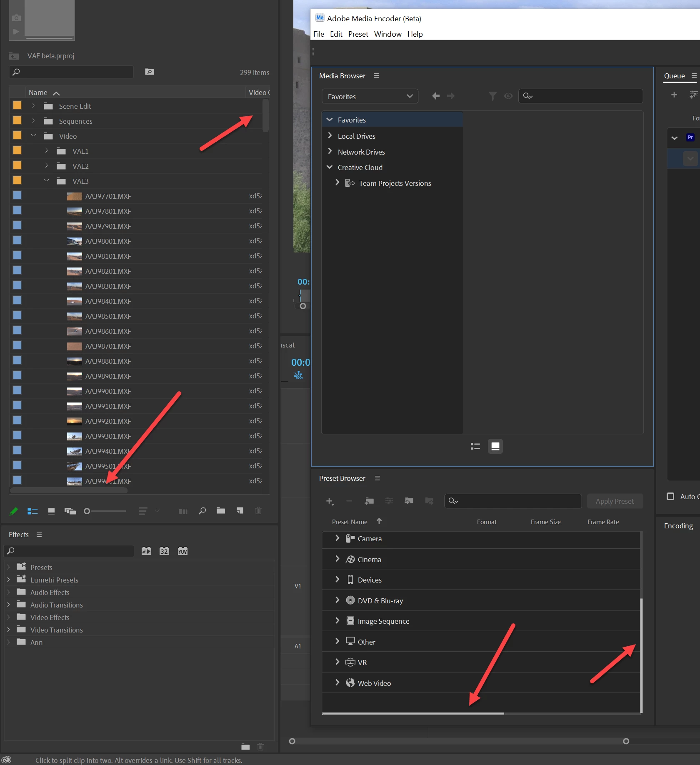Sort presets by the Format column

coord(487,522)
